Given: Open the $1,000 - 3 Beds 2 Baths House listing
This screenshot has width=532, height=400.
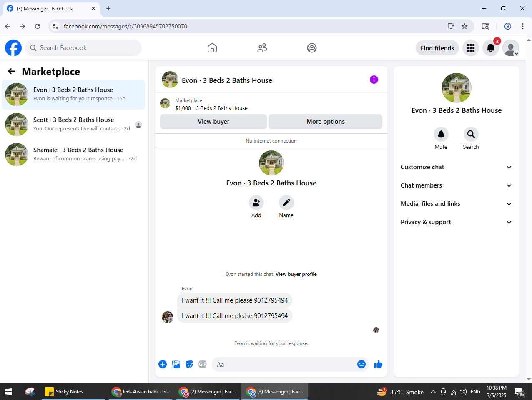Looking at the screenshot, I should [211, 108].
